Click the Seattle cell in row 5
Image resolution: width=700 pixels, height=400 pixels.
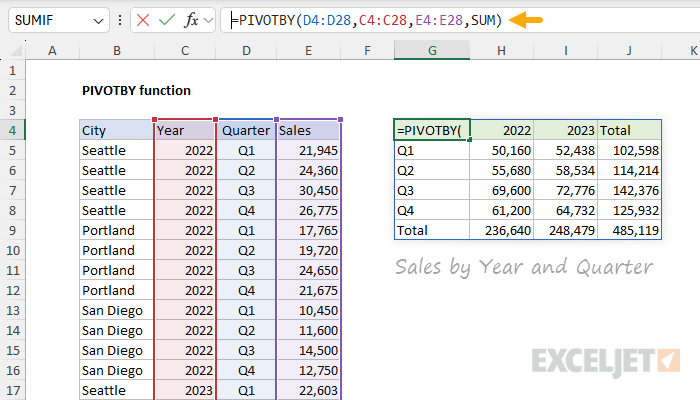117,150
